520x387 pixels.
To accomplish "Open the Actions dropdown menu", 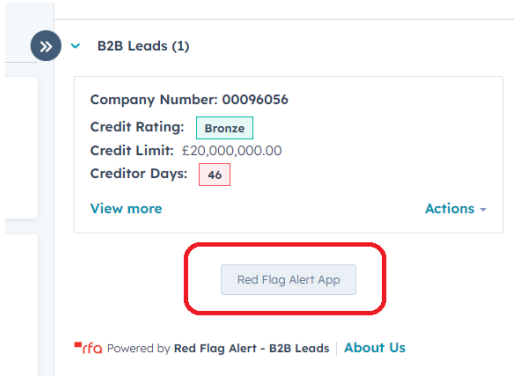I will 456,209.
